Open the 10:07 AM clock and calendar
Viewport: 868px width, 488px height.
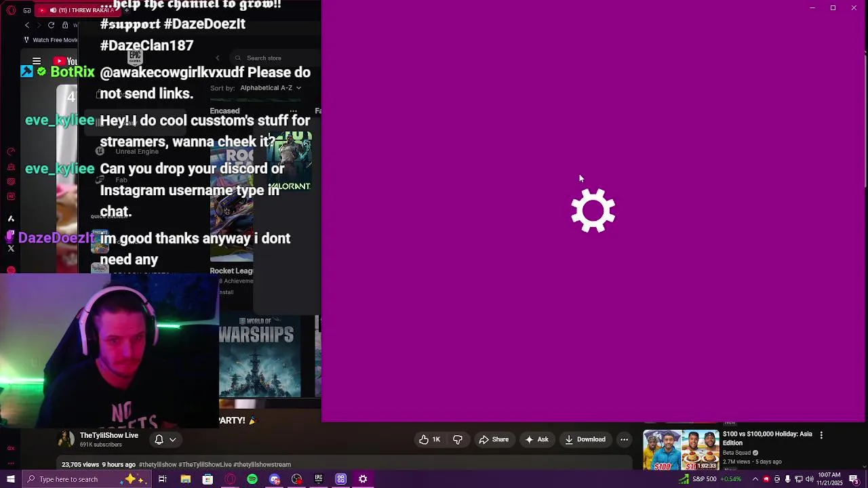click(x=830, y=479)
